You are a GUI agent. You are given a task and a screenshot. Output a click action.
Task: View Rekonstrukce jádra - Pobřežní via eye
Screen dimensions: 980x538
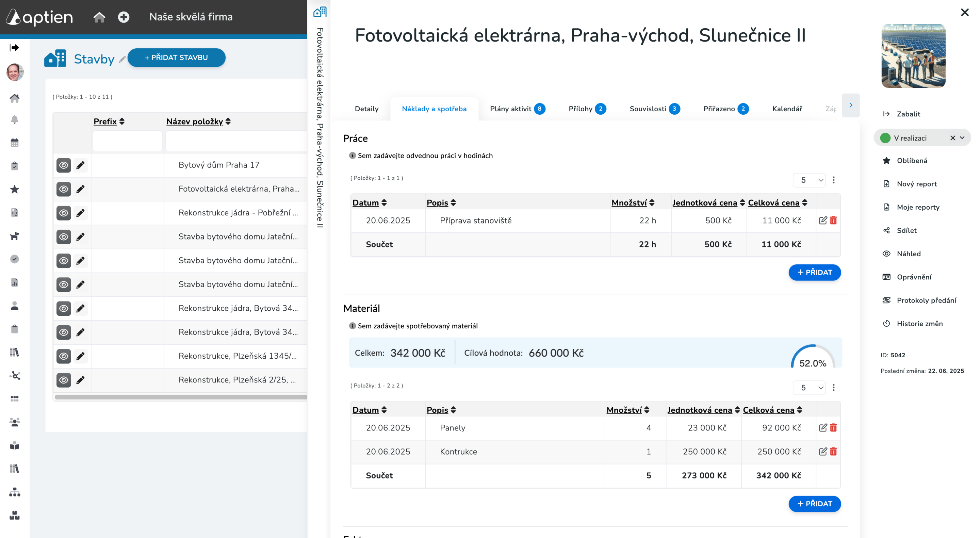pyautogui.click(x=64, y=213)
